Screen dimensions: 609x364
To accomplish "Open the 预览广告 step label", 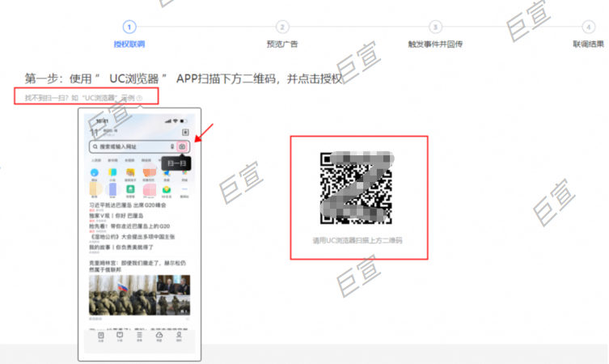I will coord(282,44).
